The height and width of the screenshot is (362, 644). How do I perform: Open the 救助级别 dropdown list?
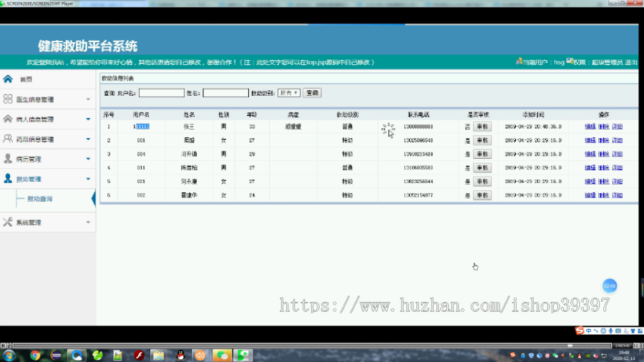(289, 93)
